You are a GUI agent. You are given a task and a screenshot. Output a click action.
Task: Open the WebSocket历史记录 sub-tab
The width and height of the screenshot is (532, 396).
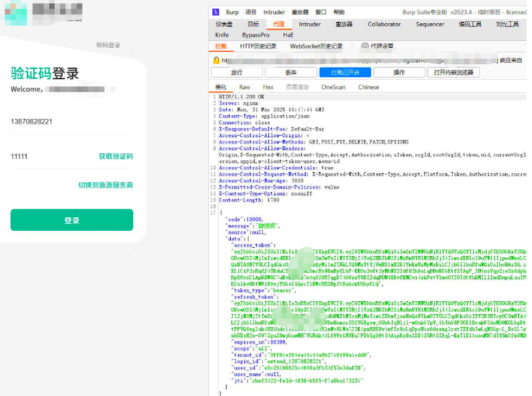[x=316, y=46]
